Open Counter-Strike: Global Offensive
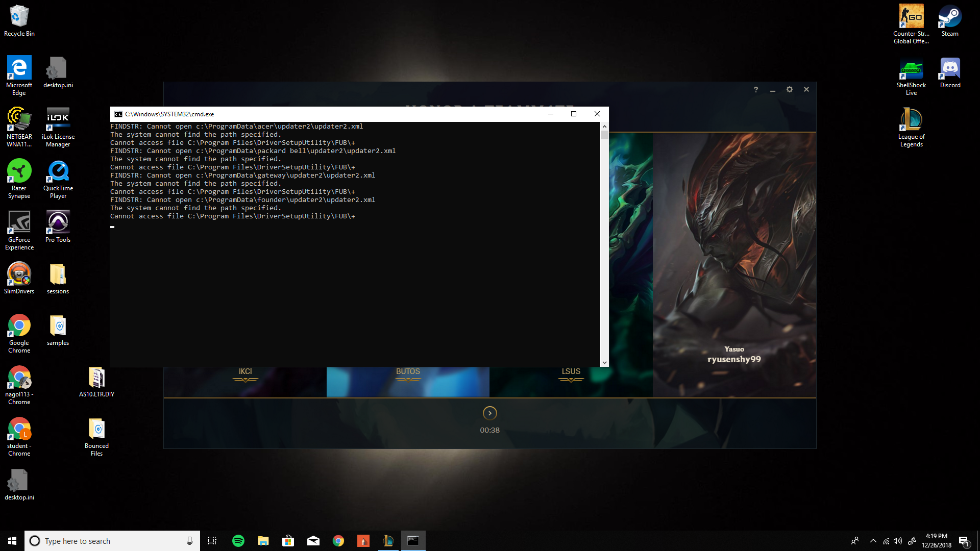980x551 pixels. (911, 15)
